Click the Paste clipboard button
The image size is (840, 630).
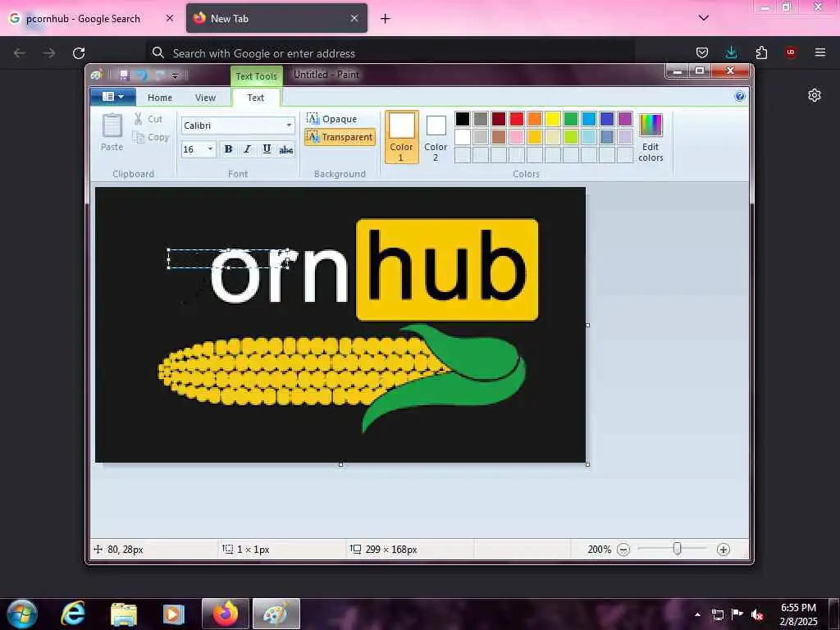click(112, 132)
